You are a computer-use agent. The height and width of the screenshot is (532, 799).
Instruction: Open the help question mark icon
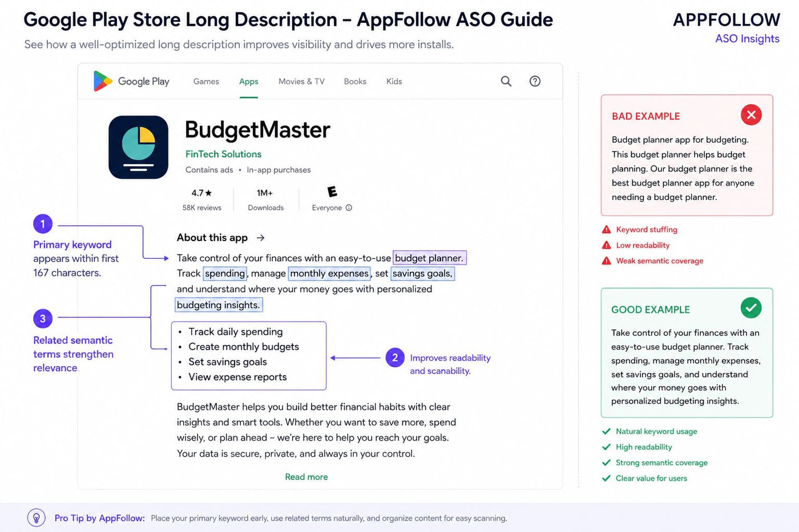pyautogui.click(x=535, y=81)
